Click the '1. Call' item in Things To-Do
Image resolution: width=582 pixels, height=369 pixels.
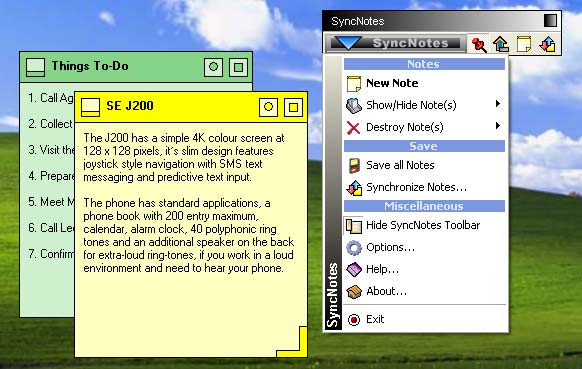pos(51,98)
